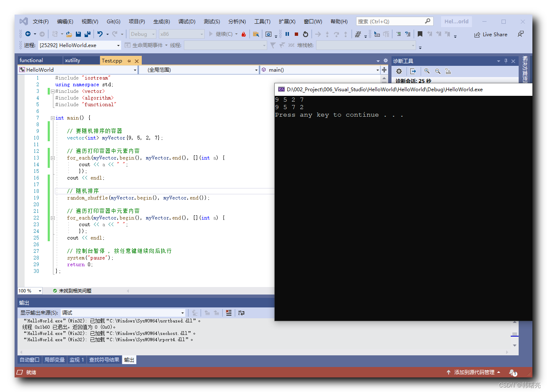Viewport: 547px width, 392px height.
Task: Click the comment selected lines icon
Action: (x=399, y=34)
